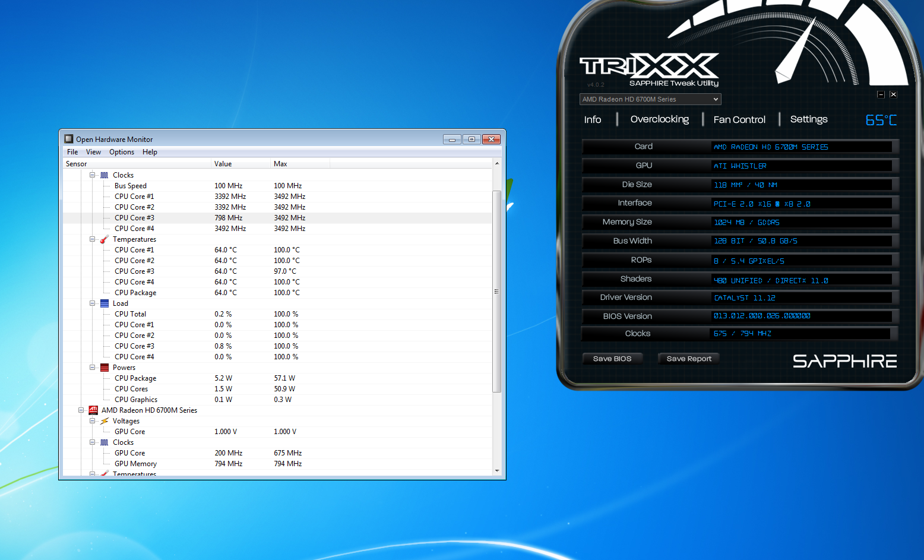The image size is (924, 560).
Task: Click the Save BIOS button
Action: pos(612,359)
